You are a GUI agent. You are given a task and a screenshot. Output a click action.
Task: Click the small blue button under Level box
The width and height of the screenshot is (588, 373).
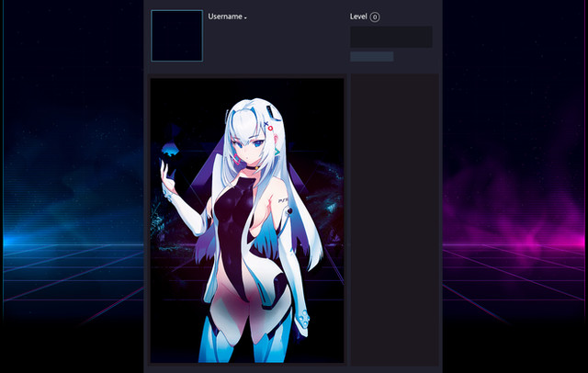(x=371, y=57)
